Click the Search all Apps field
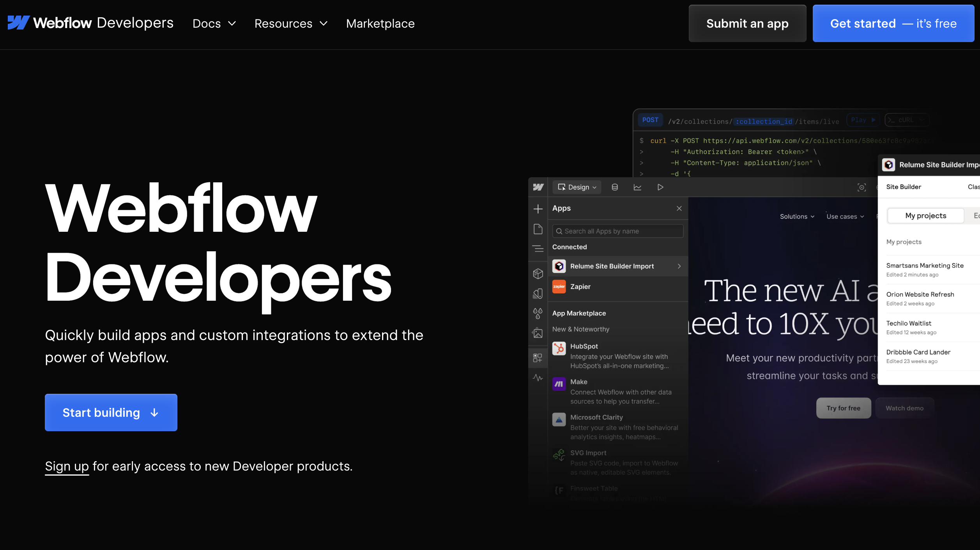 pyautogui.click(x=618, y=231)
